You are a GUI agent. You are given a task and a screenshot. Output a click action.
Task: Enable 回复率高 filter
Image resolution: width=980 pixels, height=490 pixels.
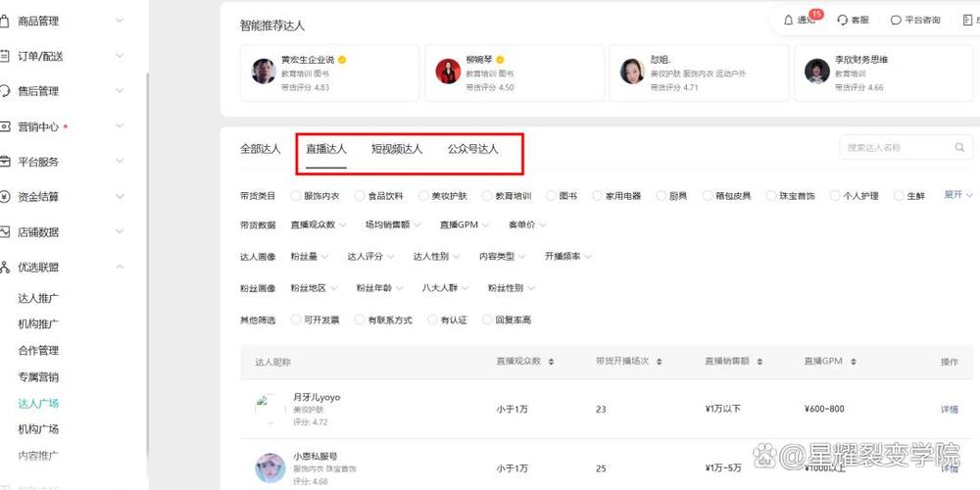point(487,320)
